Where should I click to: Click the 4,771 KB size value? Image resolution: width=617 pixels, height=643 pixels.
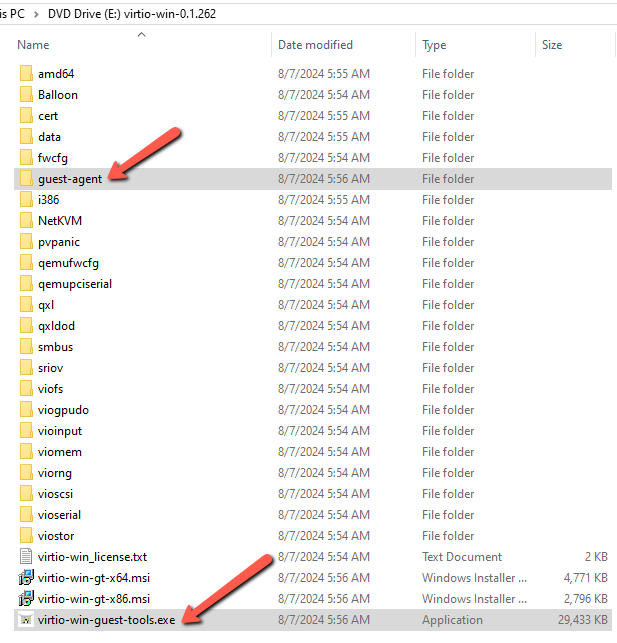click(x=585, y=578)
